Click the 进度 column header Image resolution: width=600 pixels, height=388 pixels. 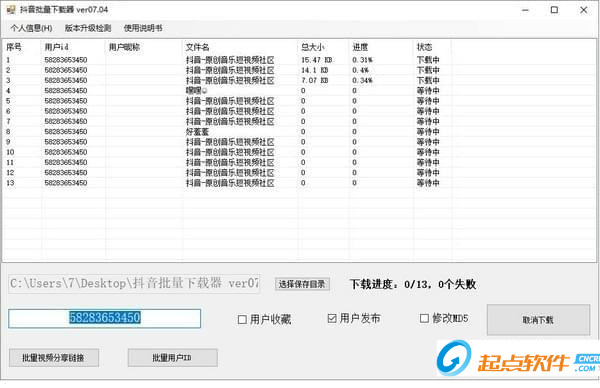coord(360,47)
